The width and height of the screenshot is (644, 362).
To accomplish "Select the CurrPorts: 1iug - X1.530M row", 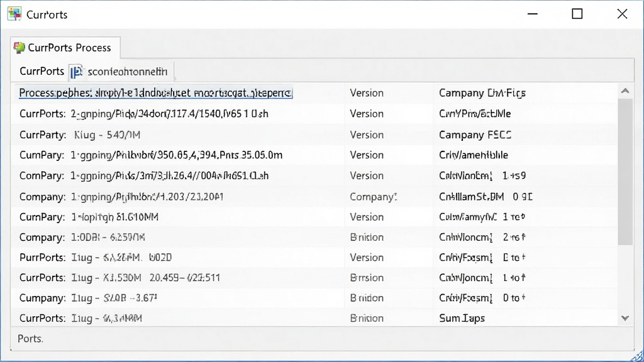I will tap(314, 277).
